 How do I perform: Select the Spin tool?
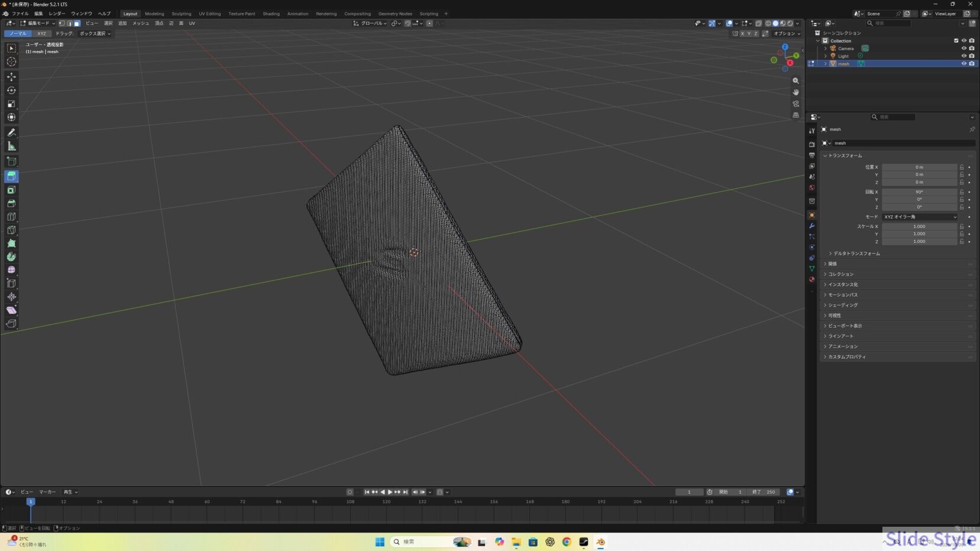coord(11,257)
